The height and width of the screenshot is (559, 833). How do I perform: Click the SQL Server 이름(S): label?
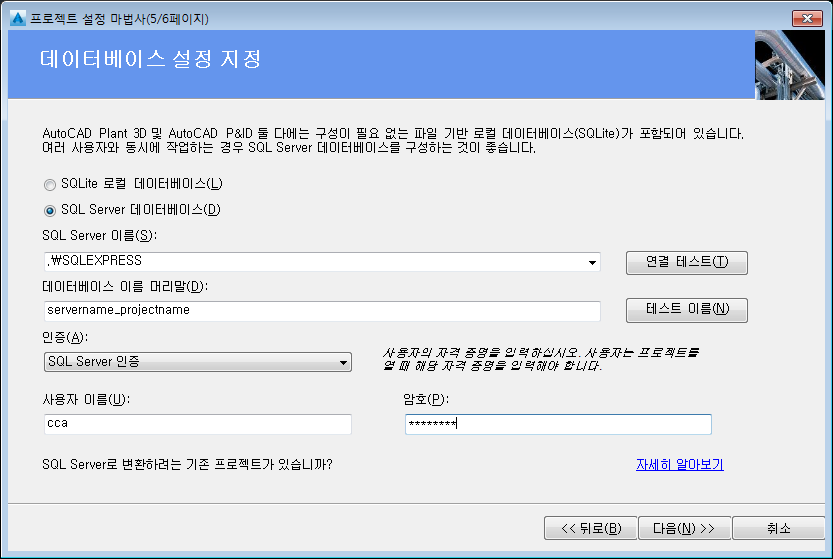pyautogui.click(x=99, y=235)
